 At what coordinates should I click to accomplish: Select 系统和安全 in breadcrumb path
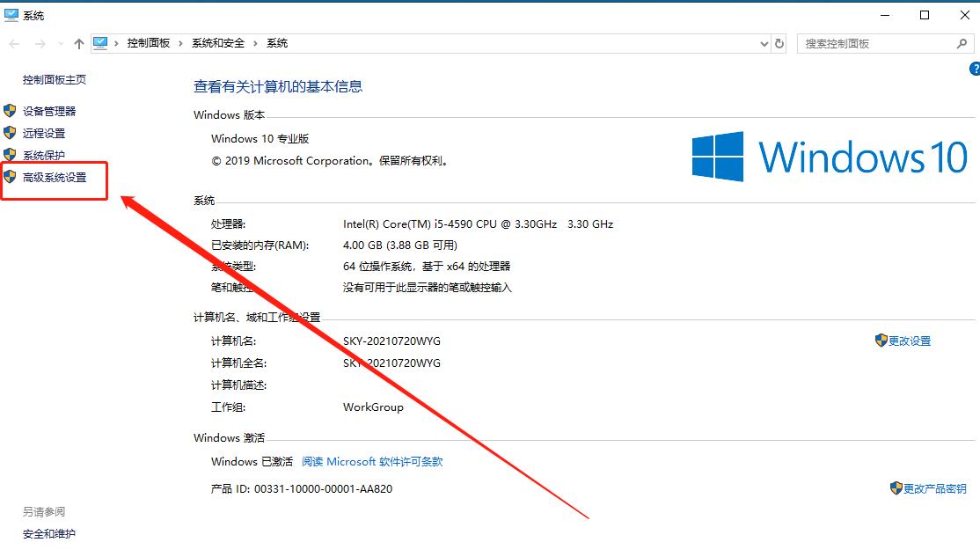pyautogui.click(x=218, y=43)
